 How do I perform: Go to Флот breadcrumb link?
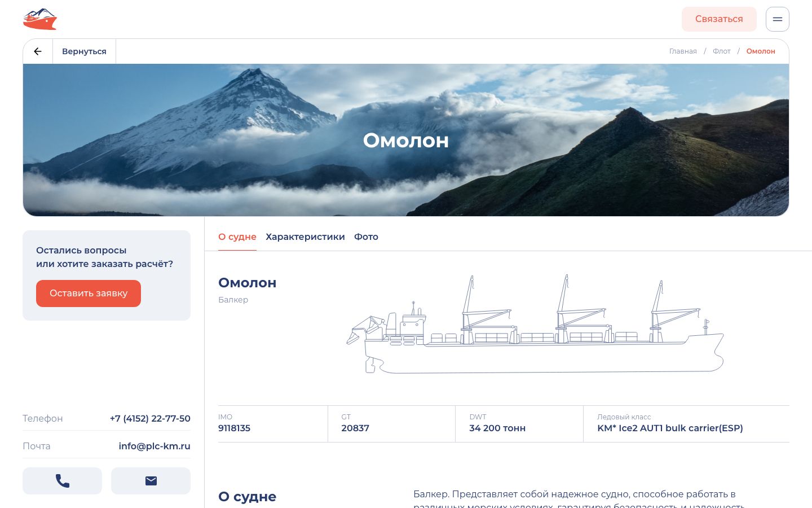721,51
